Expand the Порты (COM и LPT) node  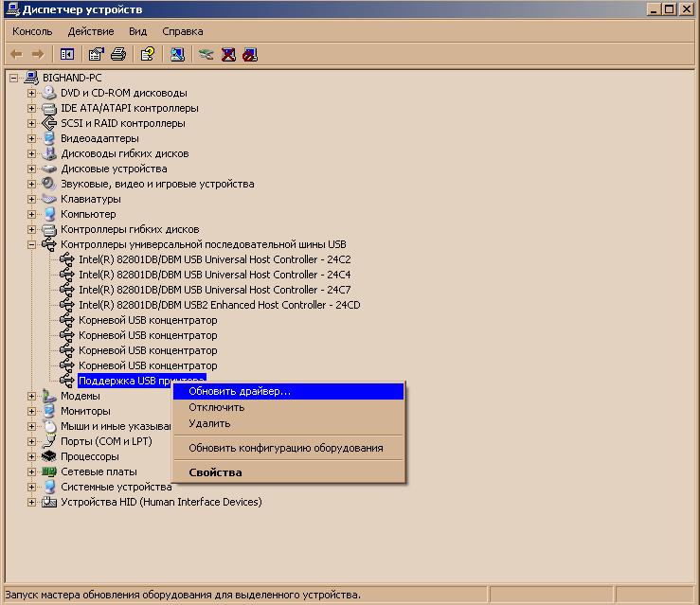pyautogui.click(x=31, y=441)
